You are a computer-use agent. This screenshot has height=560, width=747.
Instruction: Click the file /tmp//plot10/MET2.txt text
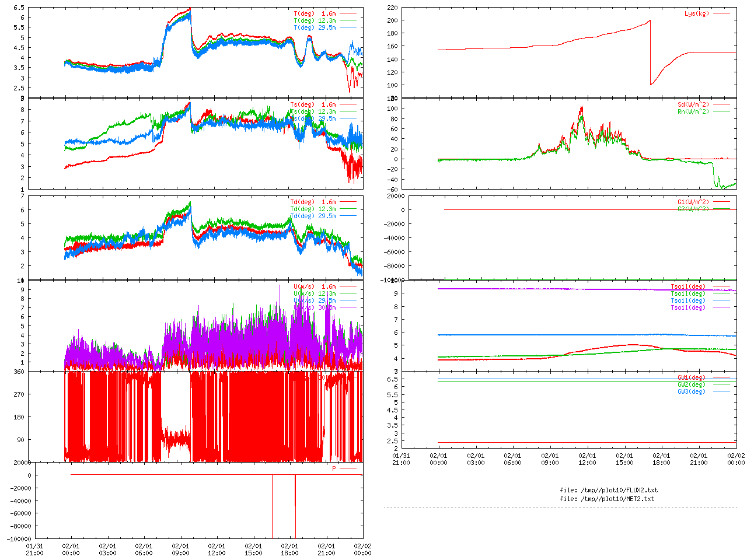607,499
